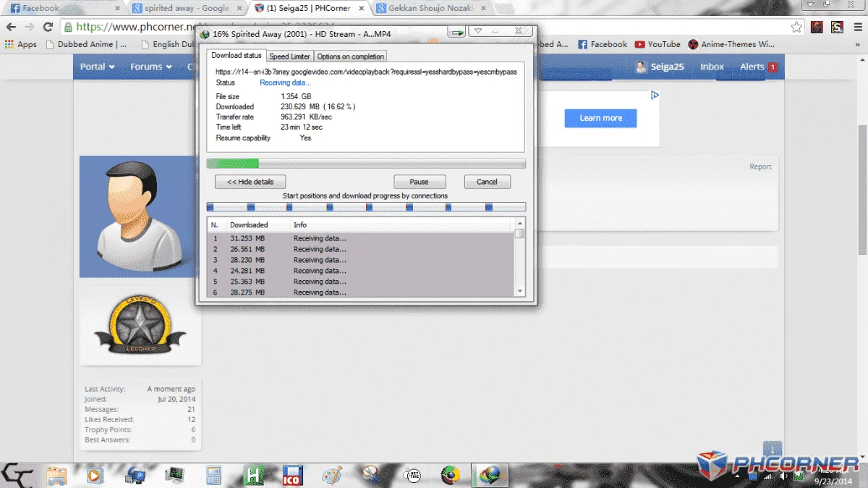Expand the Portal dropdown menu
868x488 pixels.
pyautogui.click(x=97, y=67)
